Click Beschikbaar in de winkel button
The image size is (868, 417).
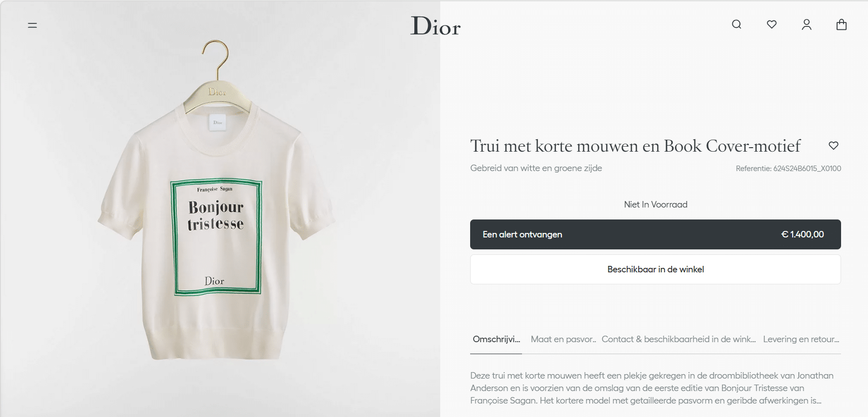pos(655,269)
